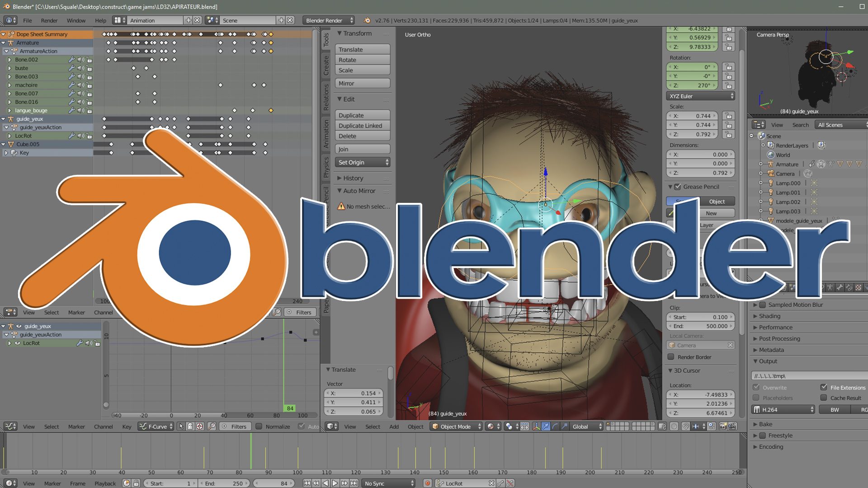The height and width of the screenshot is (488, 868).
Task: Select the rotate manipulator arc icon
Action: [555, 427]
